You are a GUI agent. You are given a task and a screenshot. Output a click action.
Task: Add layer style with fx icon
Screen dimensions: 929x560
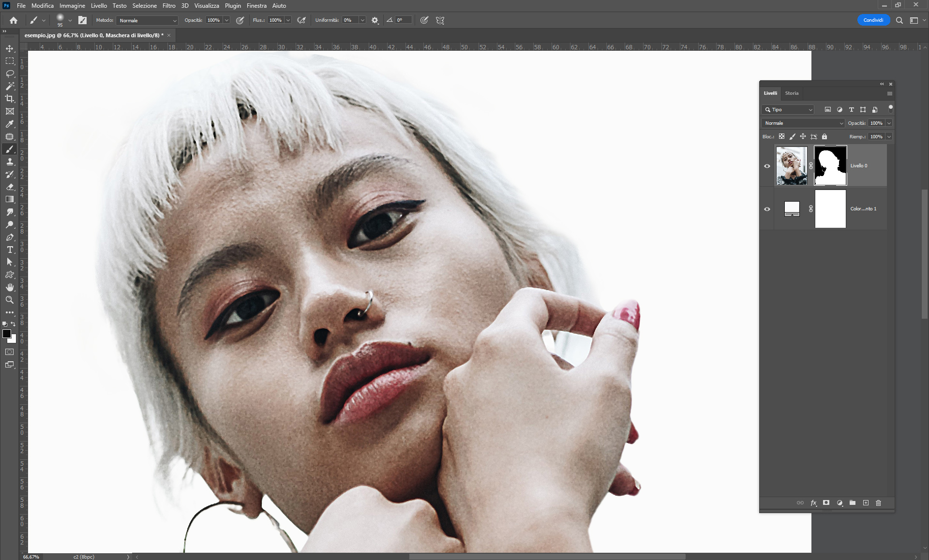pyautogui.click(x=813, y=503)
